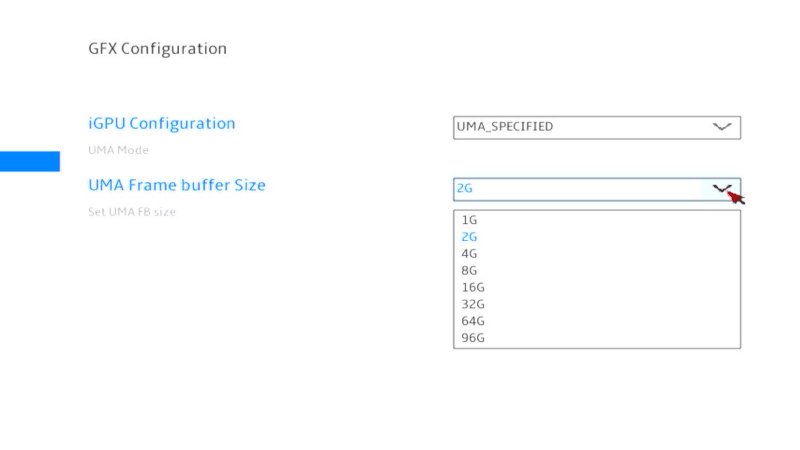Select 96G at the list bottom

(472, 338)
